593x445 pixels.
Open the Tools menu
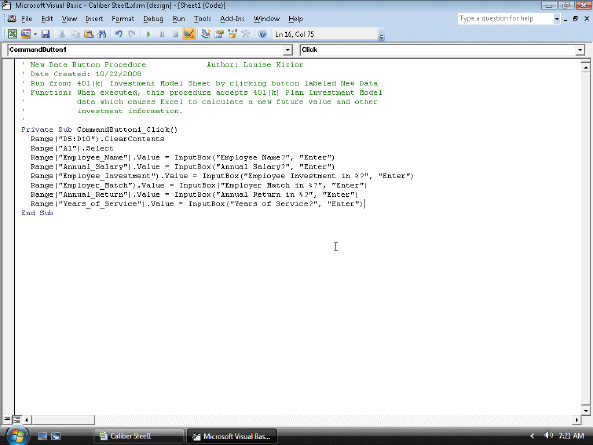(202, 19)
